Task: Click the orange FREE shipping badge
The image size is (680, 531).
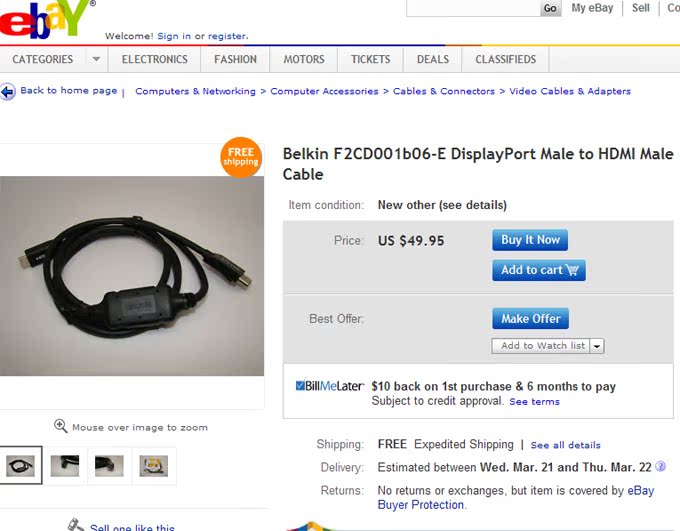Action: tap(241, 157)
